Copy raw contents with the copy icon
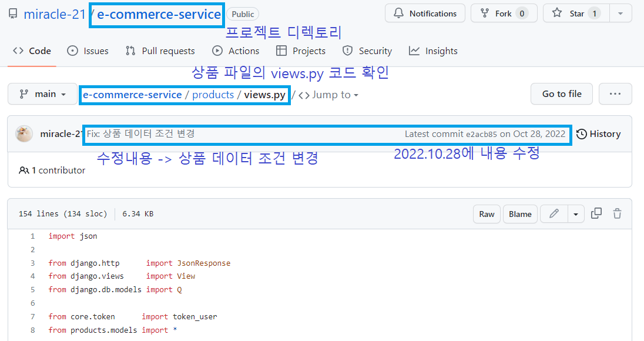644x341 pixels. 596,213
